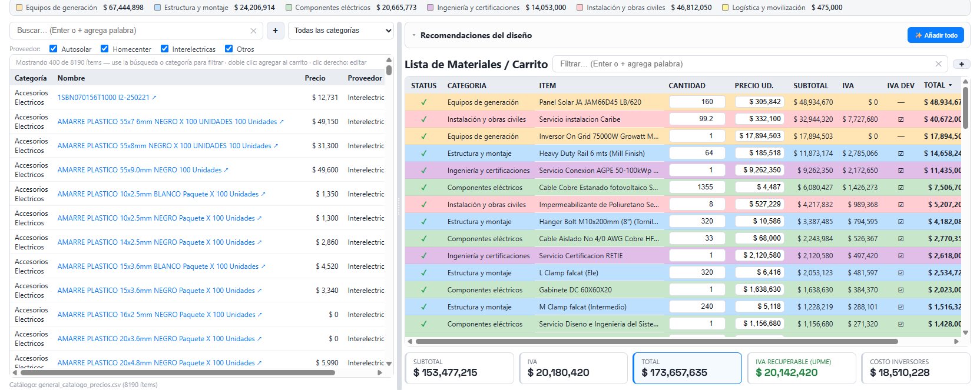Toggle status checkmark for Panel Solar JA row

click(x=423, y=102)
